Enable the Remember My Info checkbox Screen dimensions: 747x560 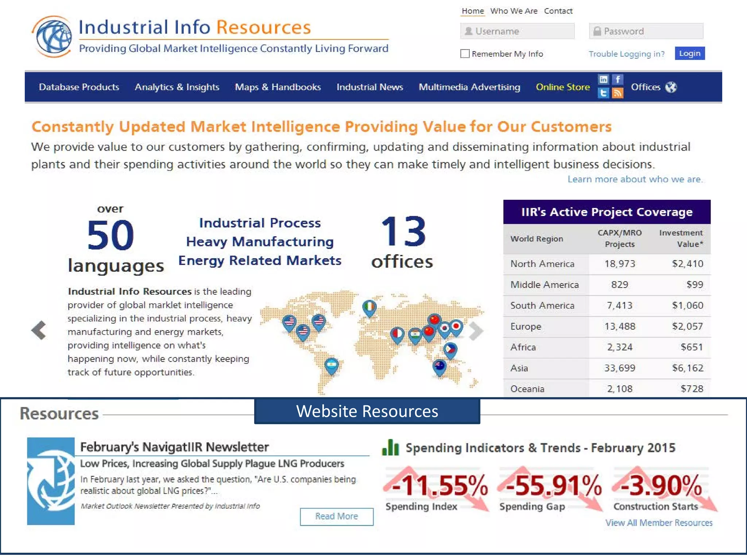[x=465, y=54]
